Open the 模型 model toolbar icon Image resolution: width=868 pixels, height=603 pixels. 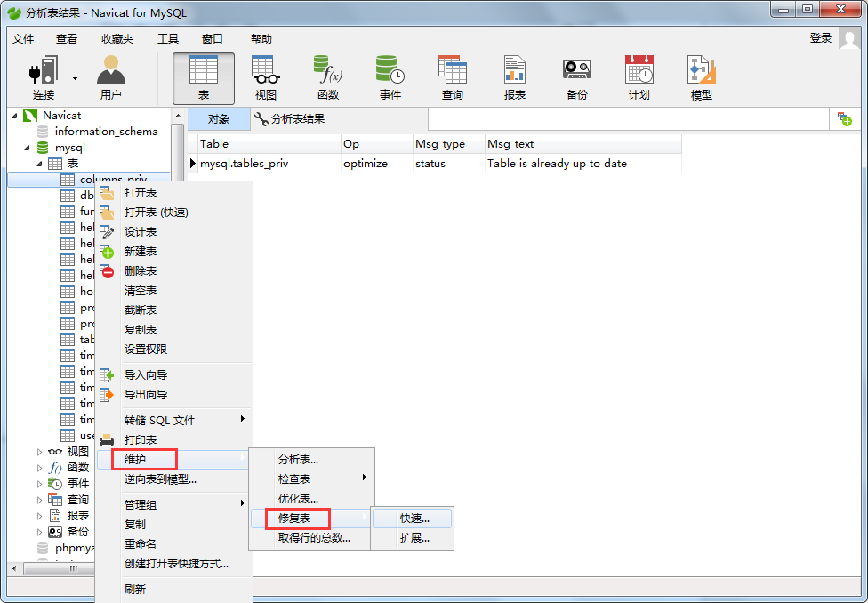pyautogui.click(x=702, y=77)
